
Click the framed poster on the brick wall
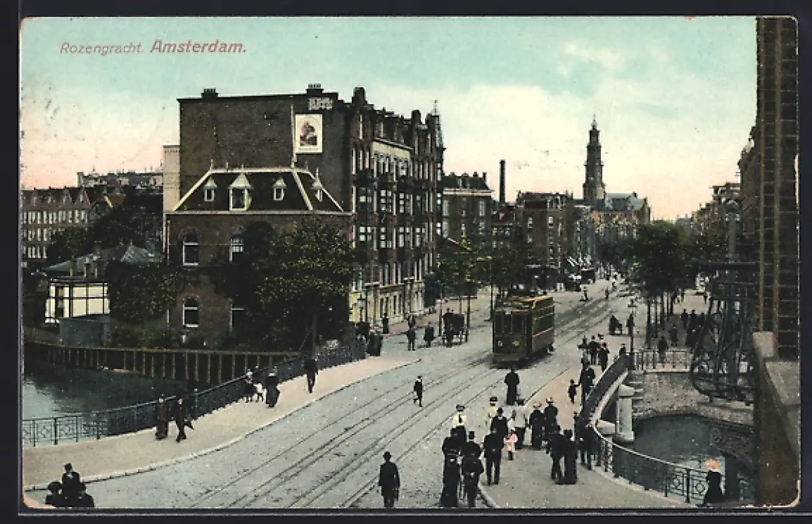309,133
